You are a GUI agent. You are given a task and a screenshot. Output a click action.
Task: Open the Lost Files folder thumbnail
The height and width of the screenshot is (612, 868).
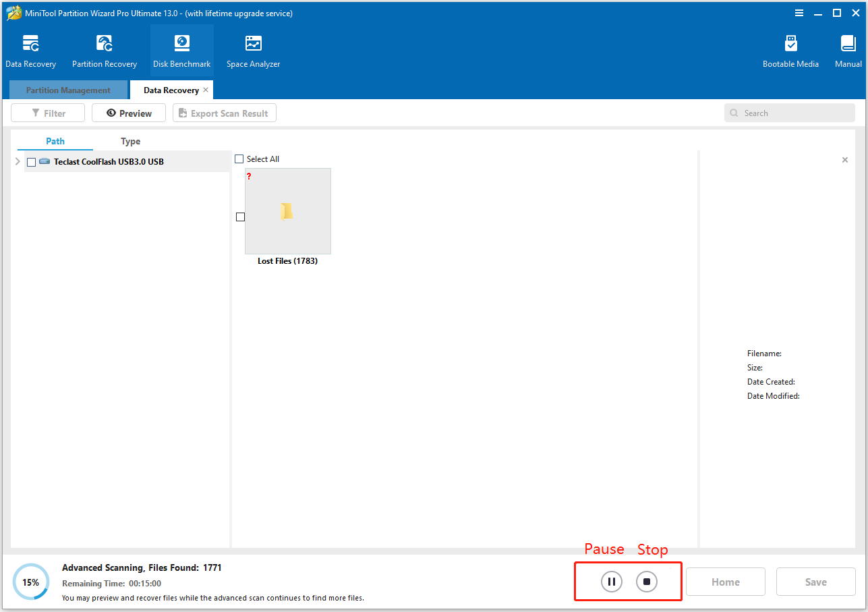click(288, 211)
